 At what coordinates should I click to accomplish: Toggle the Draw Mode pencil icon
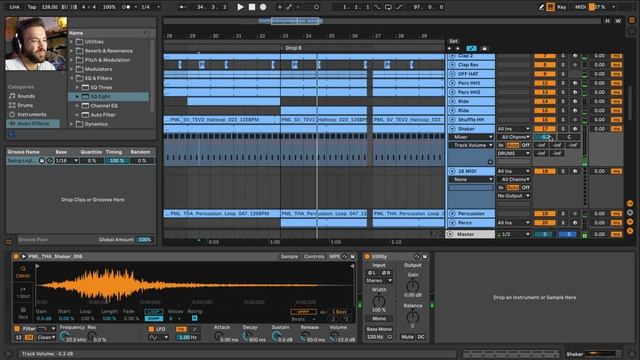(541, 7)
